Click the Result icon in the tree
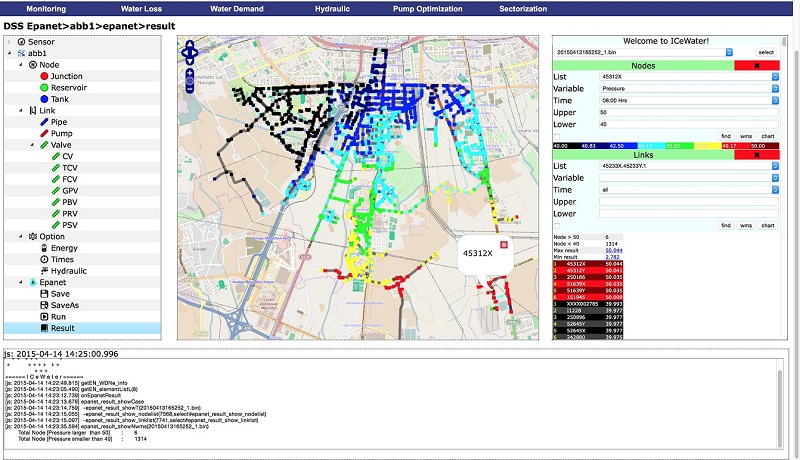 coord(44,328)
